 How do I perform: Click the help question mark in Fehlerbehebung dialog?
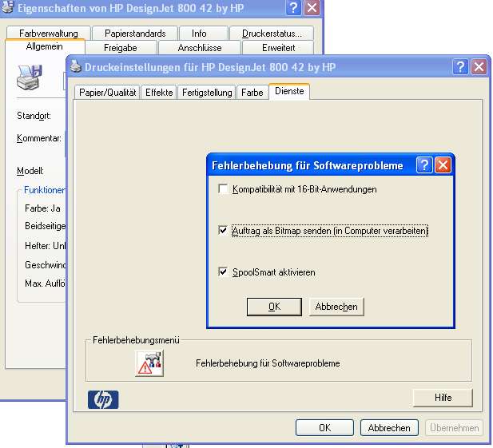pyautogui.click(x=424, y=165)
